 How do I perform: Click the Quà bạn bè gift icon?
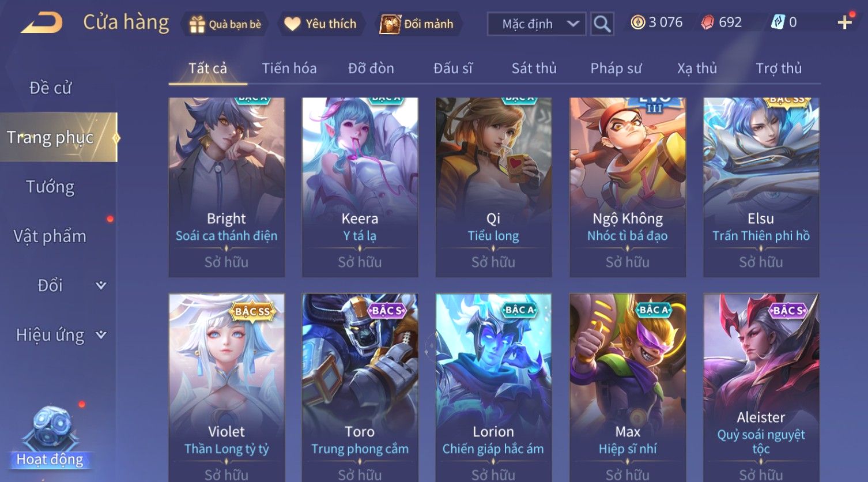pos(197,24)
